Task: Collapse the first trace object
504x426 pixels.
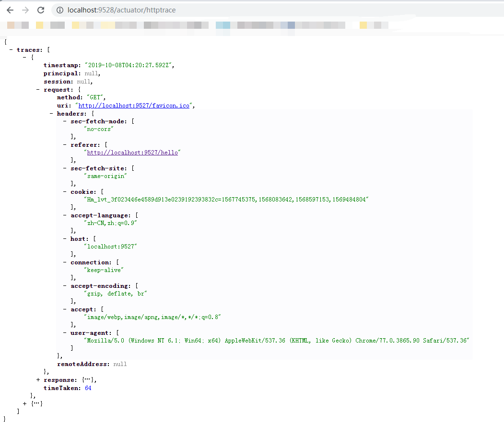Action: point(24,57)
